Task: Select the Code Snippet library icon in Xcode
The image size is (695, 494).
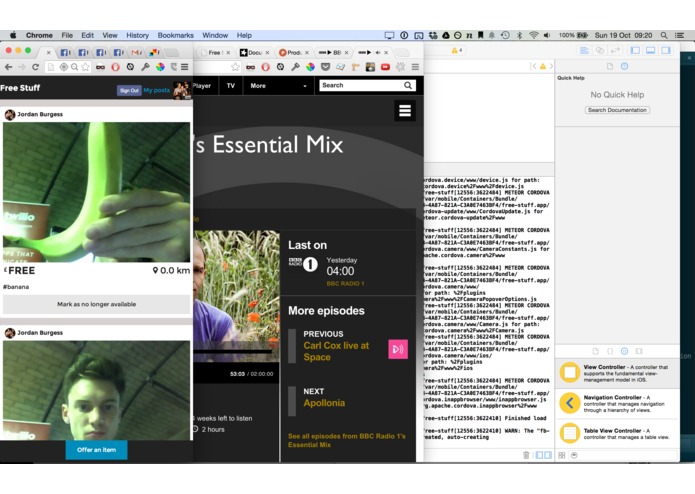Action: coord(610,351)
